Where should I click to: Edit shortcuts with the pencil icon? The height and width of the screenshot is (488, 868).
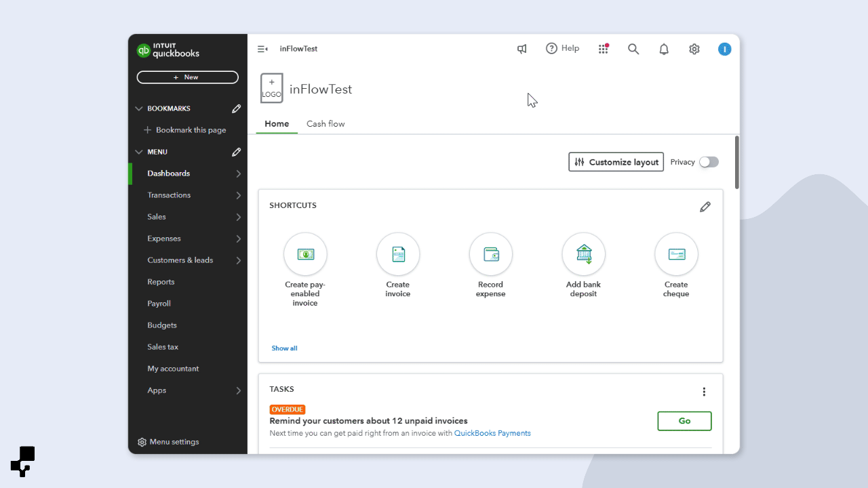coord(705,207)
